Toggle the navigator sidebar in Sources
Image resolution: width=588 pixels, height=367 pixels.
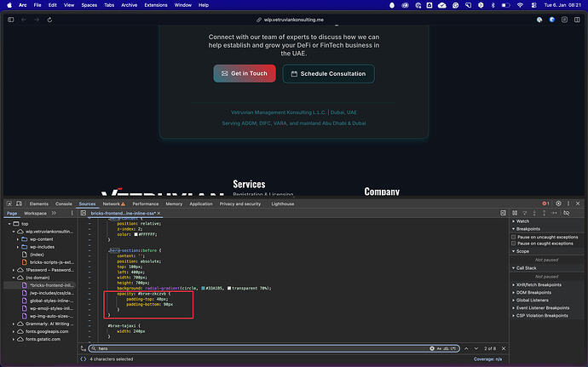pos(84,213)
